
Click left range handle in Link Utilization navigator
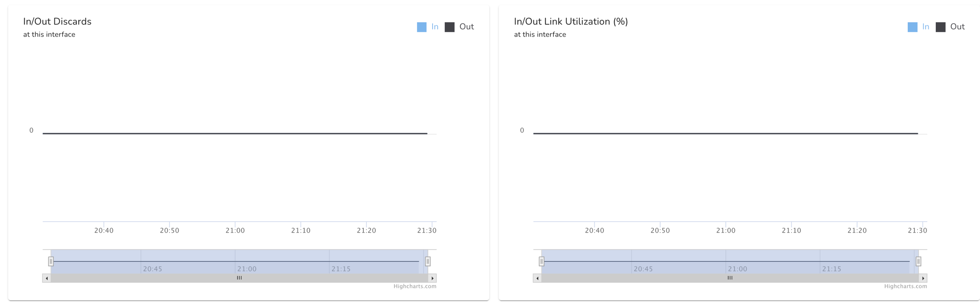click(x=541, y=262)
